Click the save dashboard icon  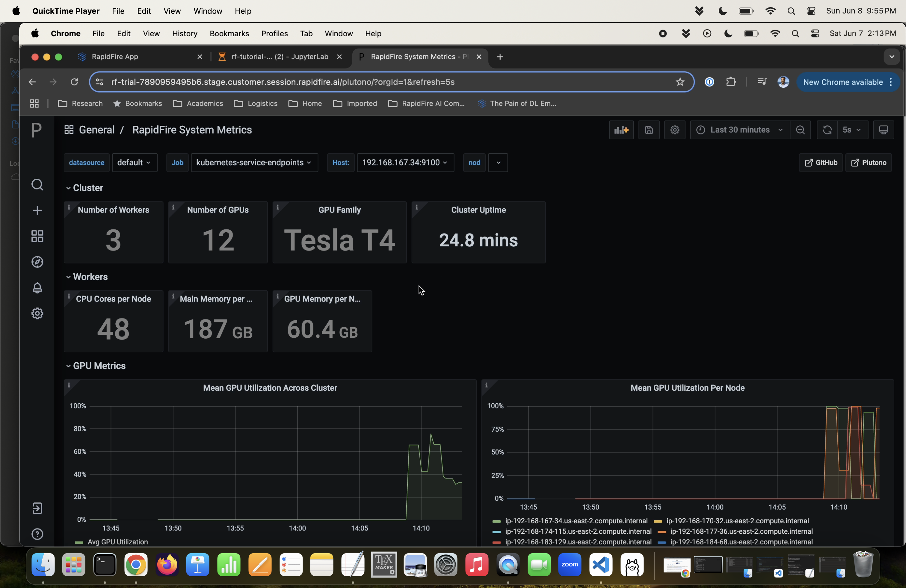649,130
